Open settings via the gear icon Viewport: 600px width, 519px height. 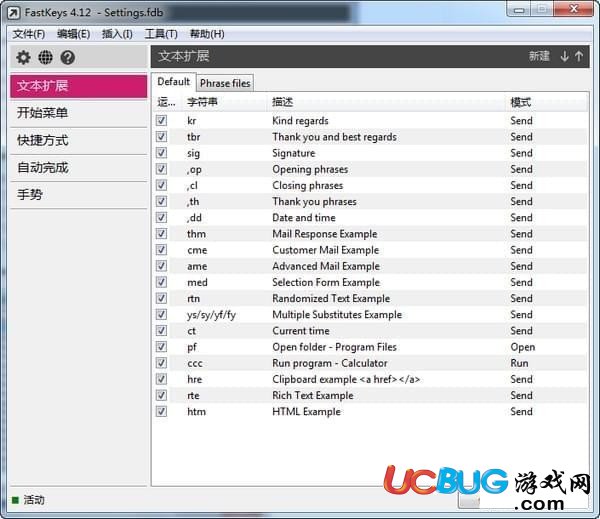(x=23, y=57)
